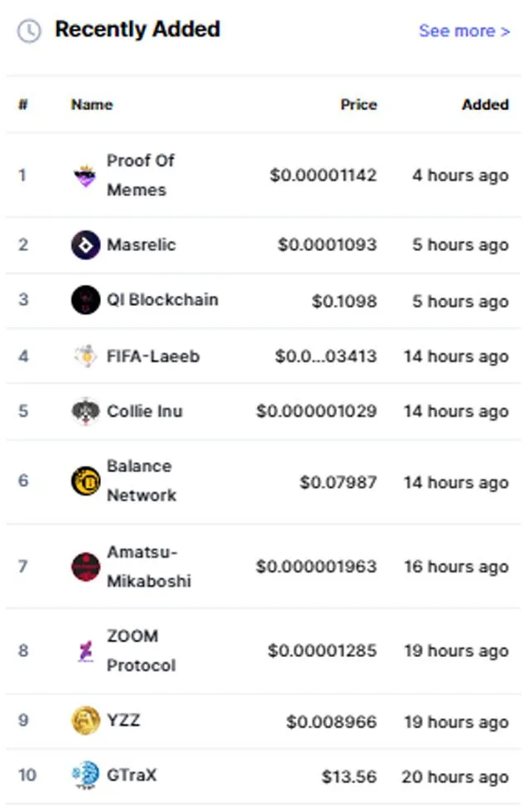The width and height of the screenshot is (530, 812).
Task: Click the Name column header
Action: 92,104
